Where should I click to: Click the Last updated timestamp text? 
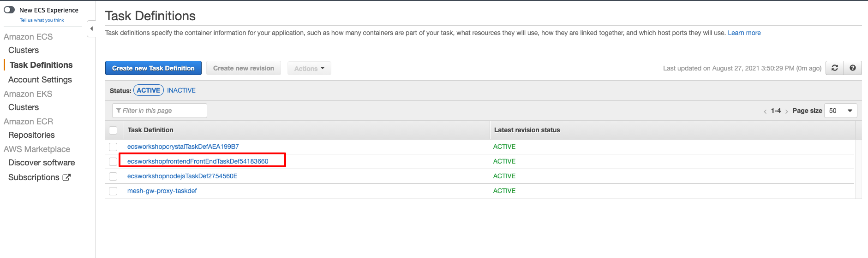[742, 68]
